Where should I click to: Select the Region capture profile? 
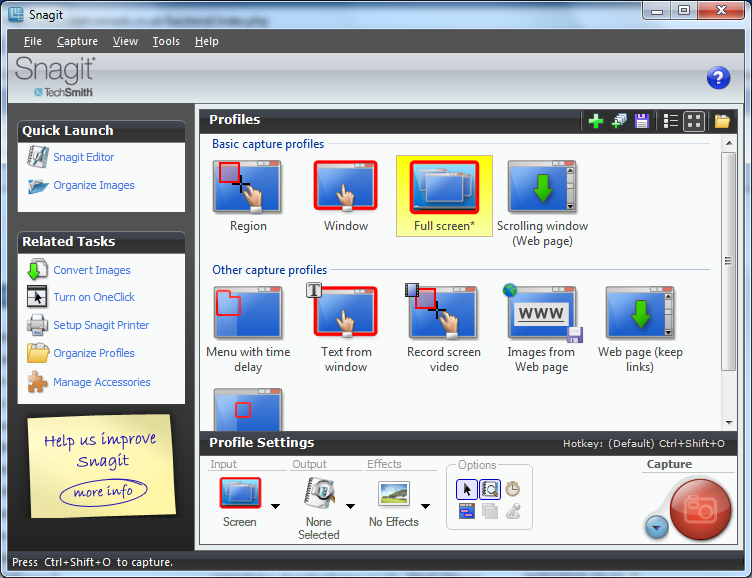247,196
